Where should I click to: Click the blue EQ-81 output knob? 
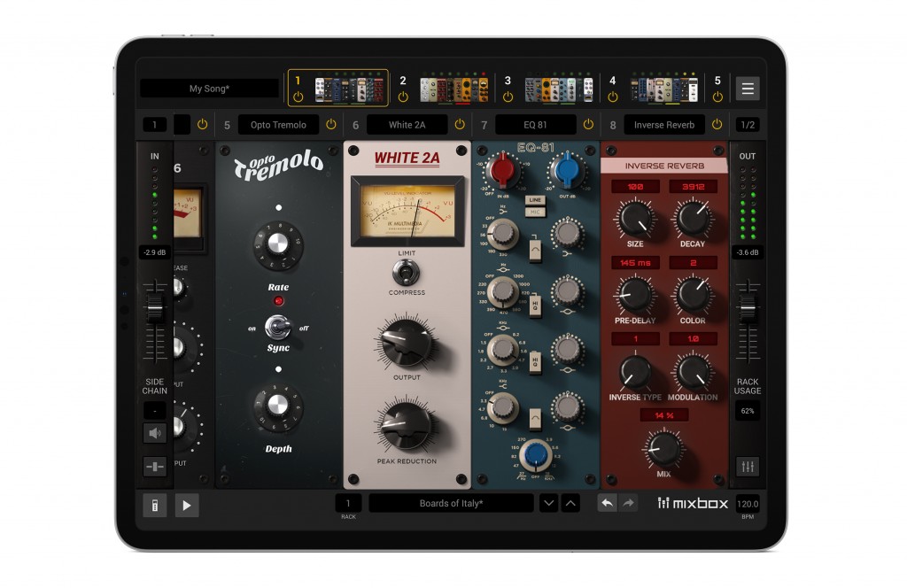pyautogui.click(x=566, y=171)
